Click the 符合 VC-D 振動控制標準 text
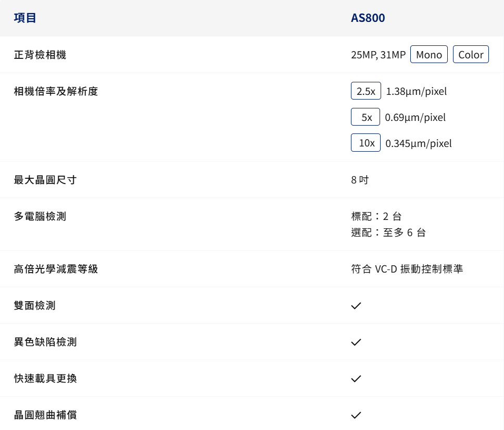 point(409,269)
